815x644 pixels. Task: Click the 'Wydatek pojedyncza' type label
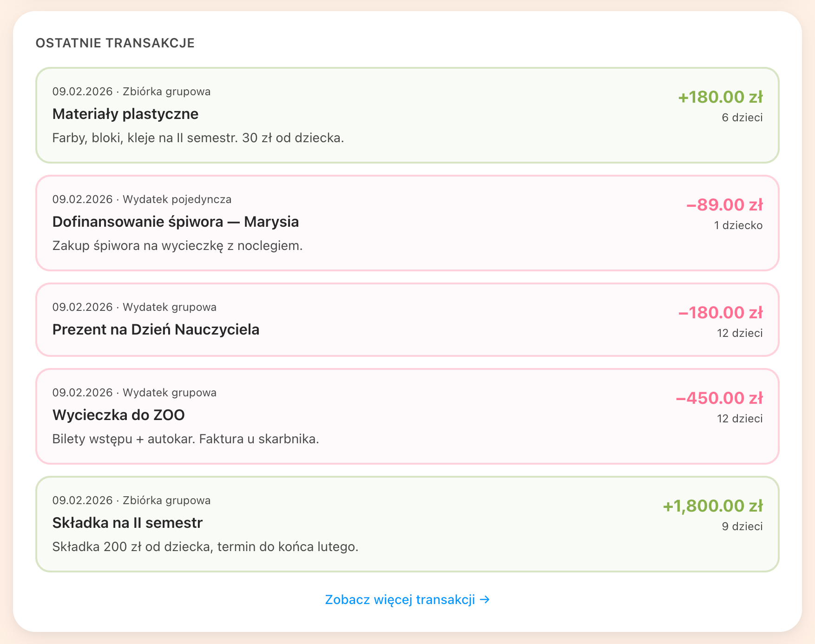[x=177, y=199]
